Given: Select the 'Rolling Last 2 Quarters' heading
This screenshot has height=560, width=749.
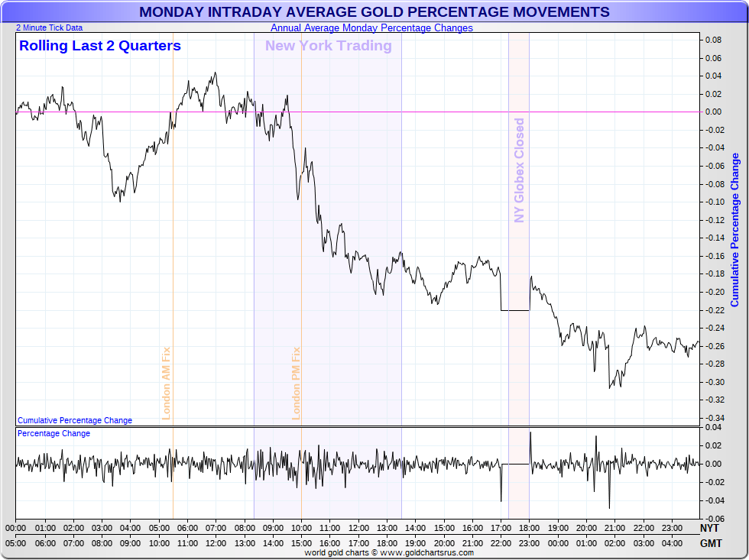Looking at the screenshot, I should [100, 46].
